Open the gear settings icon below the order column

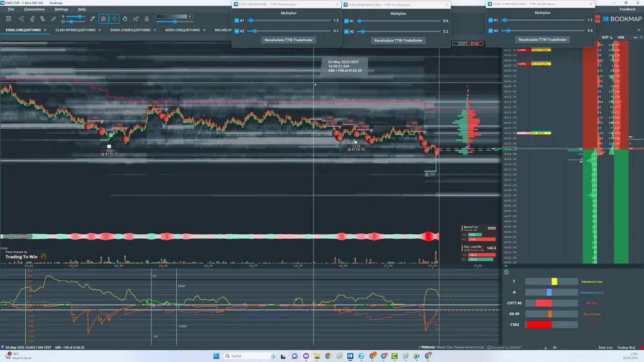pyautogui.click(x=506, y=273)
